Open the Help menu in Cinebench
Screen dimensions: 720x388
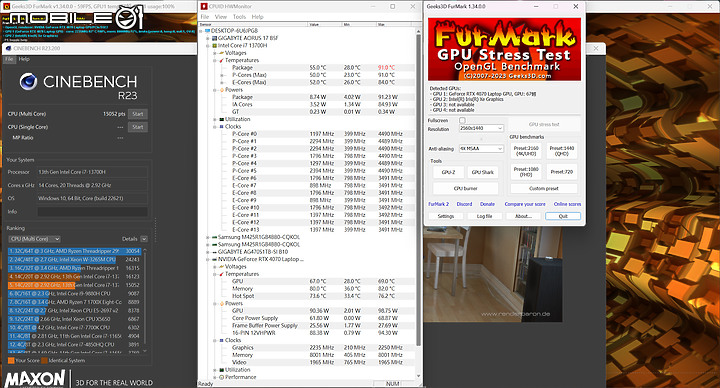pos(24,59)
